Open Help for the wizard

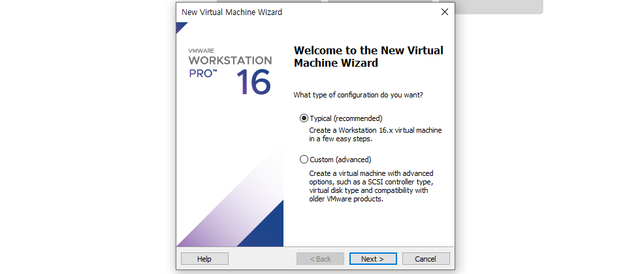click(204, 259)
